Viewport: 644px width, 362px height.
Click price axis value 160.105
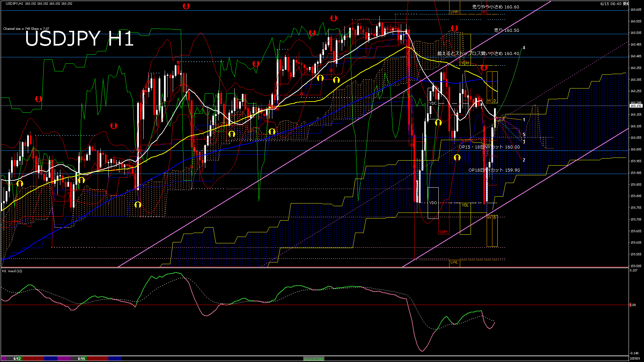coord(636,126)
